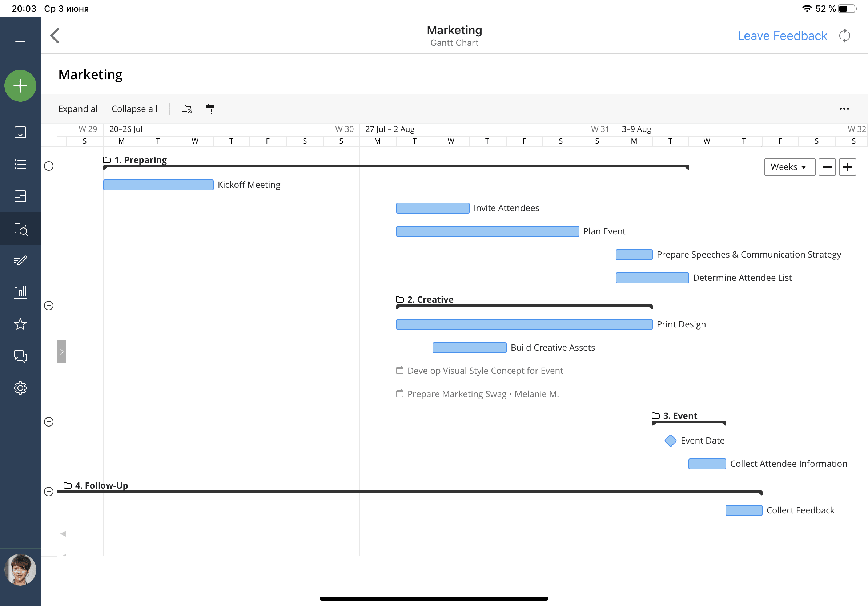Select the folder search icon in sidebar
This screenshot has height=606, width=868.
pos(20,229)
